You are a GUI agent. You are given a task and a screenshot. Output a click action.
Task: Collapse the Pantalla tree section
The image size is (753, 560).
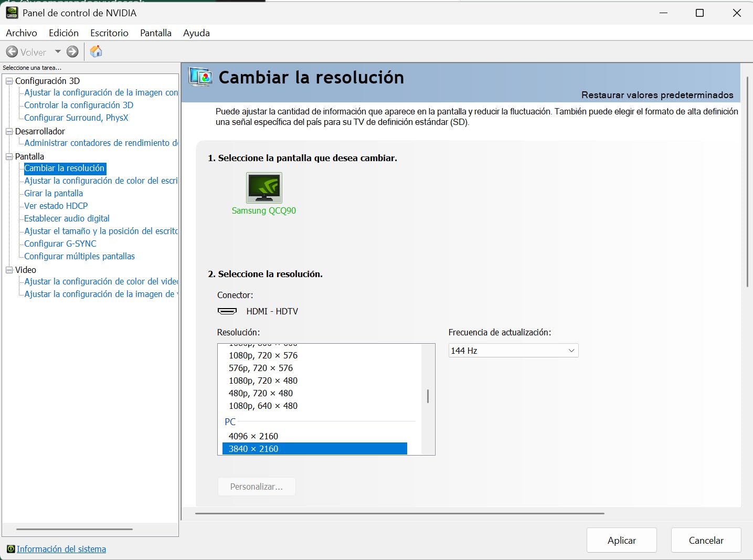tap(9, 156)
